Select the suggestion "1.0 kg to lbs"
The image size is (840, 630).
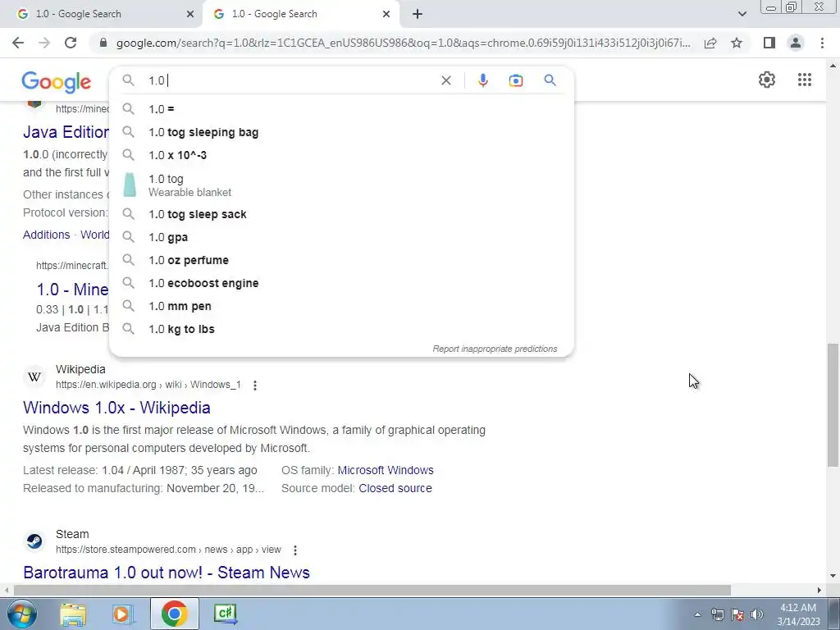pos(341,329)
